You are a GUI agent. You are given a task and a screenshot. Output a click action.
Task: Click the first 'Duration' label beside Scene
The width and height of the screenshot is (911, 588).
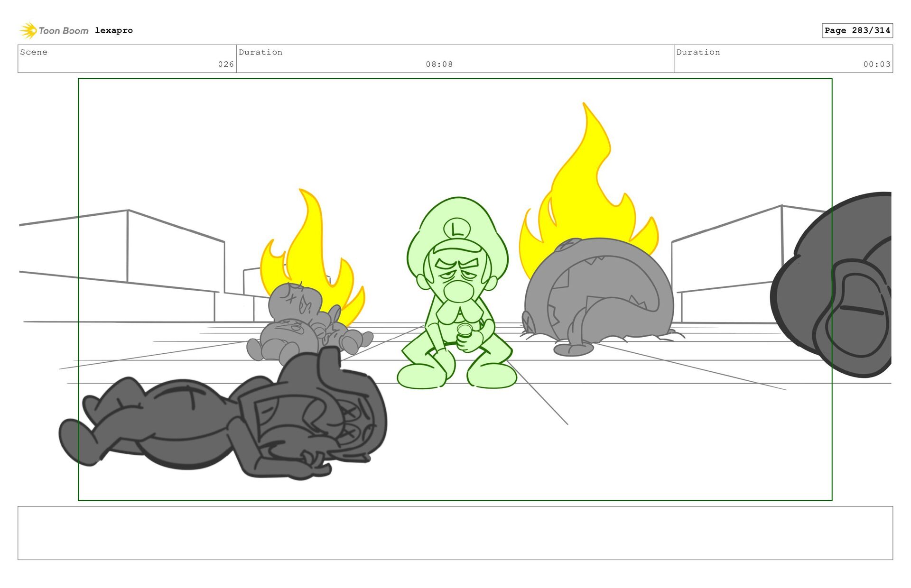260,52
